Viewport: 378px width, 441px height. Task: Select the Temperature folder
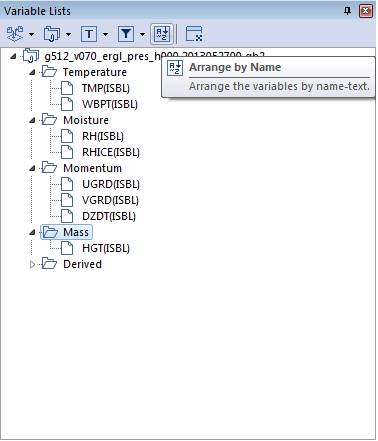point(95,72)
